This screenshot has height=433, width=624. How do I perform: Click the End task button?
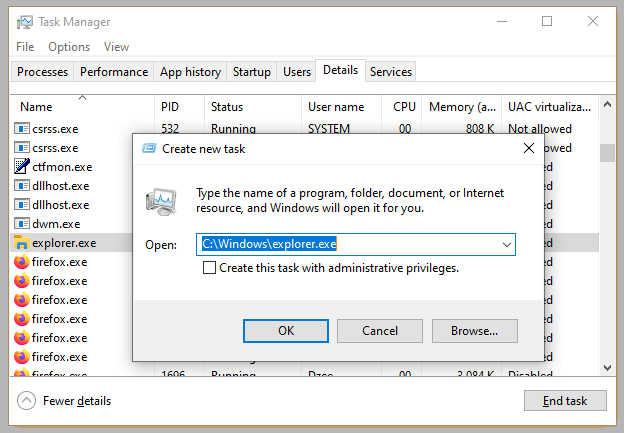coord(565,400)
